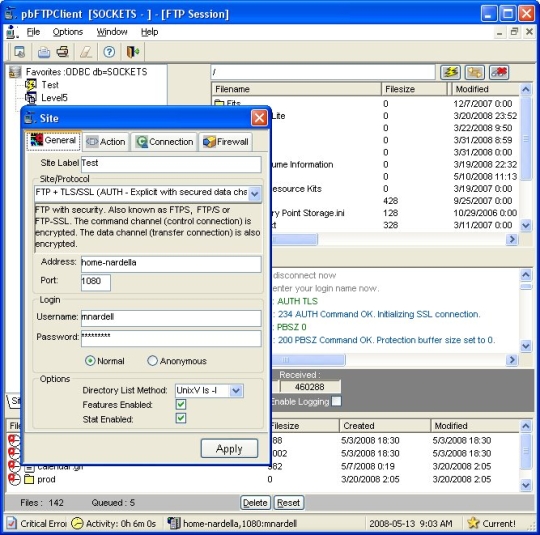
Task: Click log pane vertical scrollbar up arrow
Action: tap(526, 275)
